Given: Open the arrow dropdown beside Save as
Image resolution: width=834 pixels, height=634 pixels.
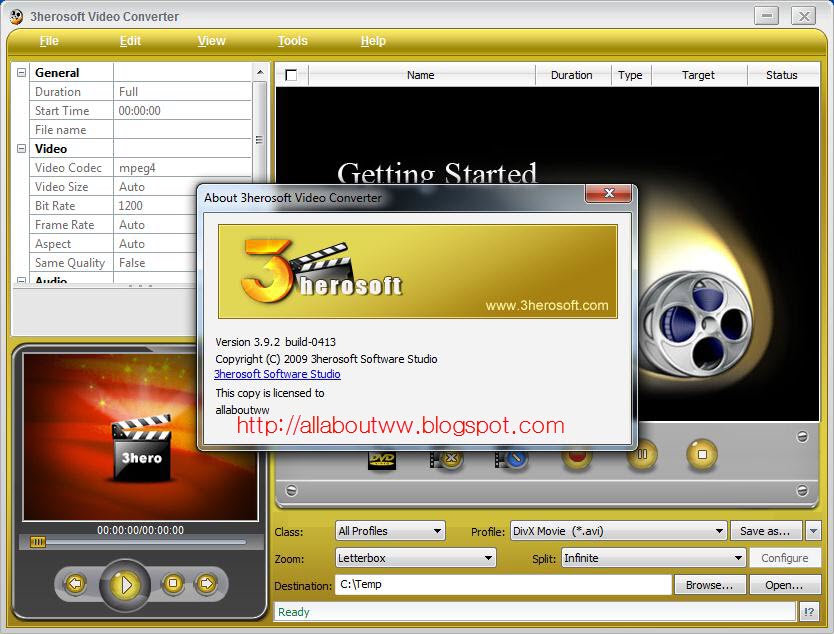Looking at the screenshot, I should (x=813, y=531).
